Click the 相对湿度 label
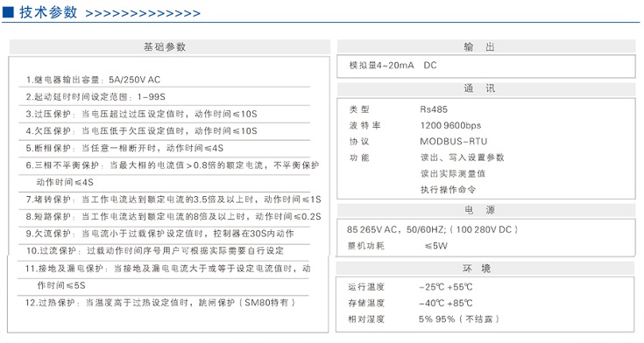 pyautogui.click(x=366, y=319)
